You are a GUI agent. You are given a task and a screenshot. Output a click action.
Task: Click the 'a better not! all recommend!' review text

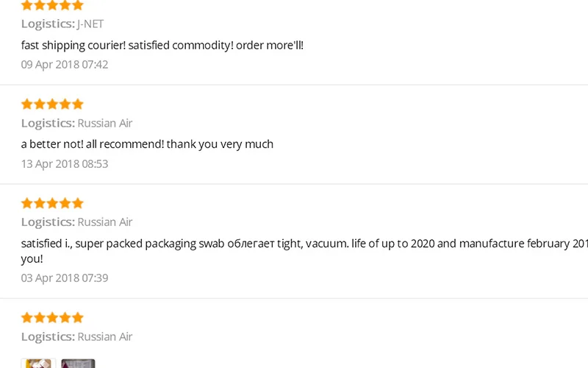(147, 144)
